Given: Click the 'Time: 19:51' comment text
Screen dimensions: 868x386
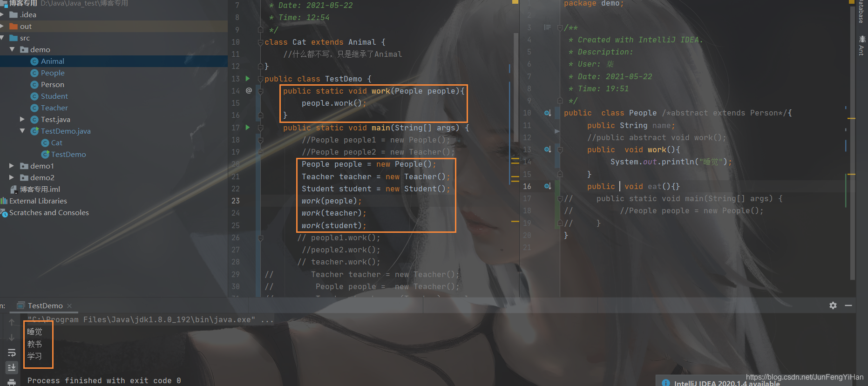Looking at the screenshot, I should click(603, 88).
